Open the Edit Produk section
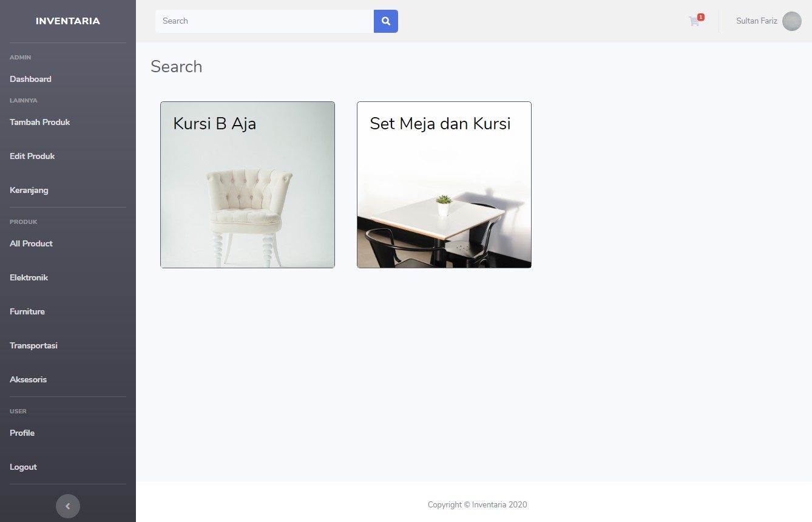This screenshot has width=812, height=522. pos(32,156)
